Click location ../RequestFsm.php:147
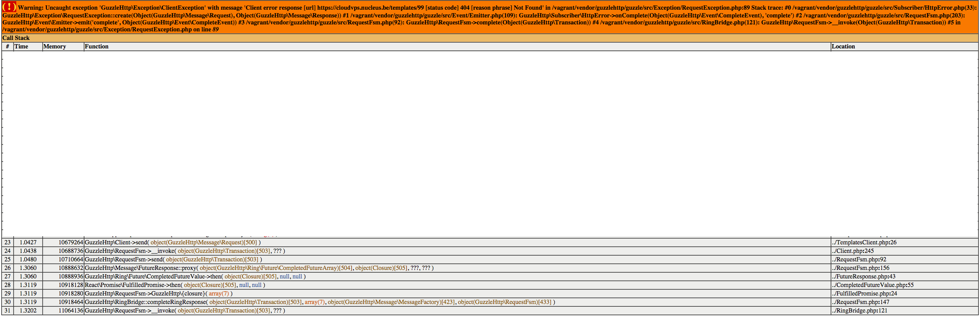The image size is (980, 316). 861,302
